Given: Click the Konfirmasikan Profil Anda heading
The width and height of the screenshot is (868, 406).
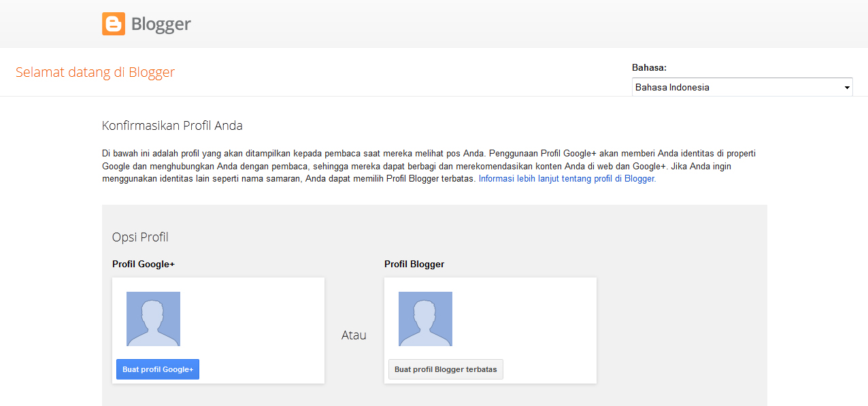Looking at the screenshot, I should 172,126.
